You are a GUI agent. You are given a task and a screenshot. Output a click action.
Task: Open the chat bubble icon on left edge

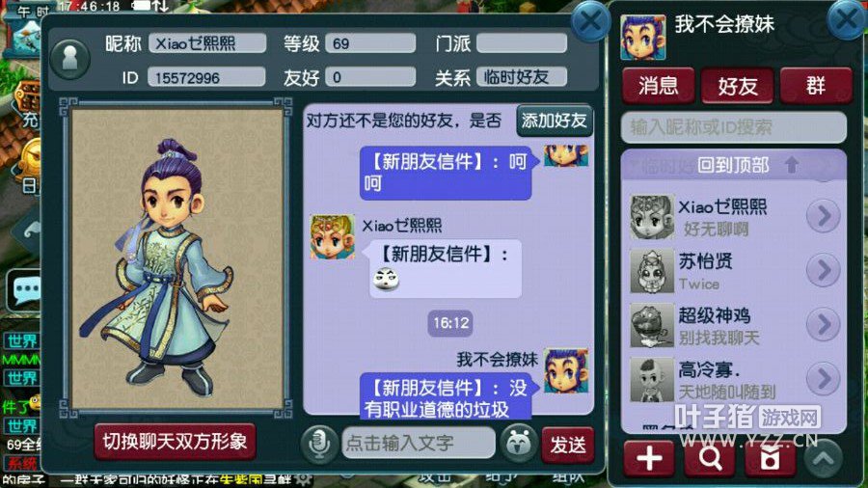24,290
